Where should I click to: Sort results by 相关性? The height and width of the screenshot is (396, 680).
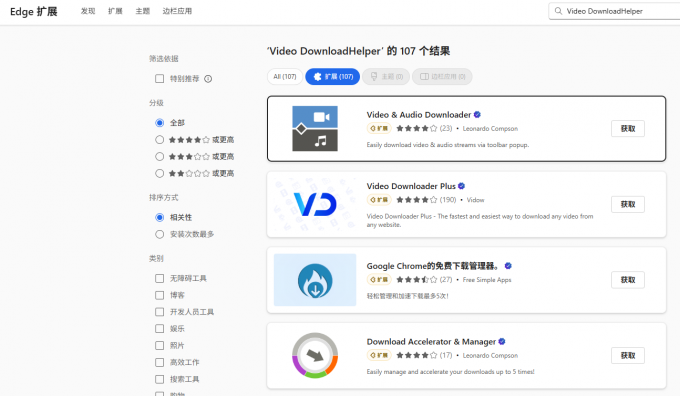160,217
